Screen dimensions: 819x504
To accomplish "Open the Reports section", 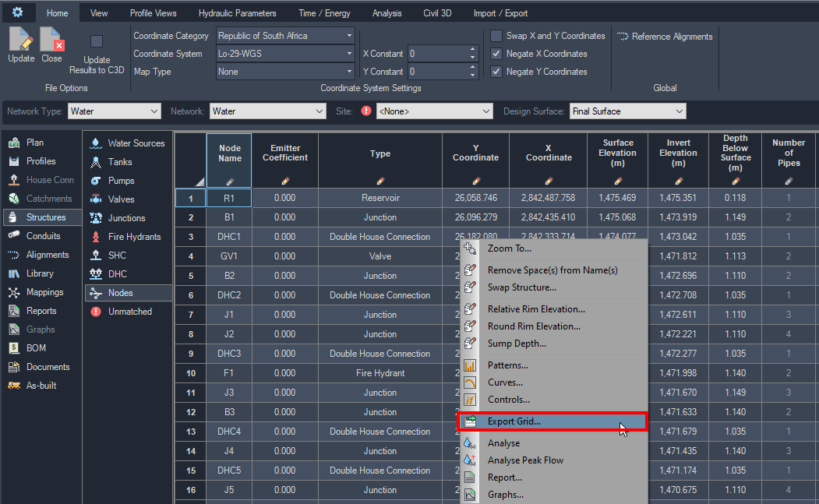I will (x=41, y=311).
